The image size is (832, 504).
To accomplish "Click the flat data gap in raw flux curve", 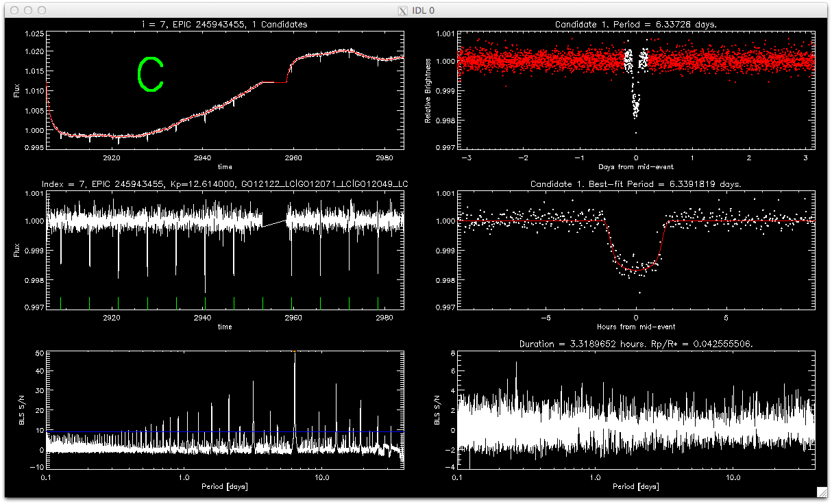I will 274,82.
